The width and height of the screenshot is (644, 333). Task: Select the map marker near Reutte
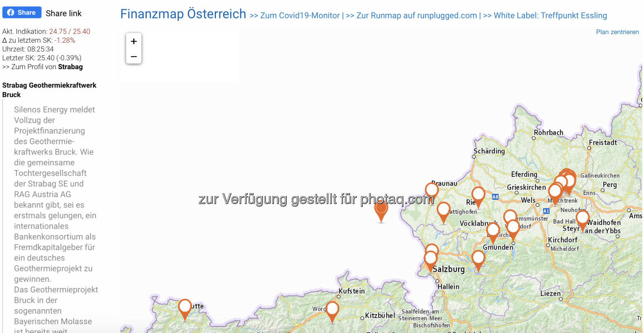click(185, 308)
